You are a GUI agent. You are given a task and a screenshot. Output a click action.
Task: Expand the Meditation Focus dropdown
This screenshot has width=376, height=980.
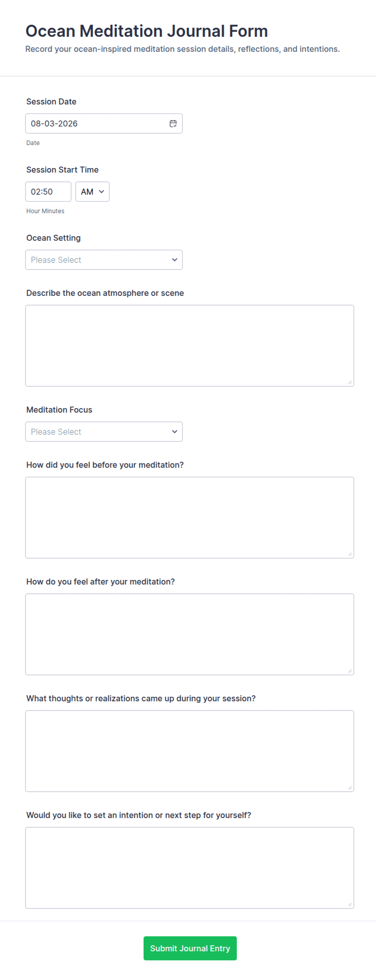[x=104, y=432]
